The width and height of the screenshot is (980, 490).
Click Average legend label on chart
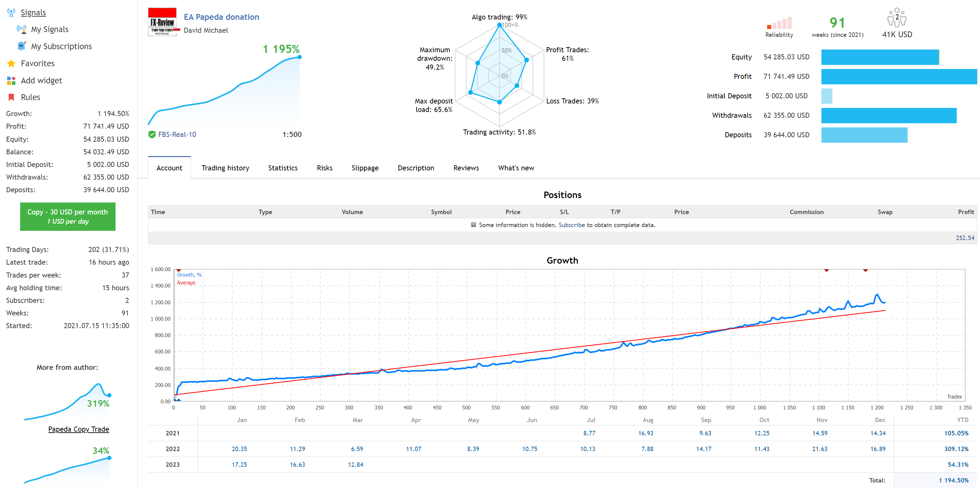pyautogui.click(x=186, y=283)
